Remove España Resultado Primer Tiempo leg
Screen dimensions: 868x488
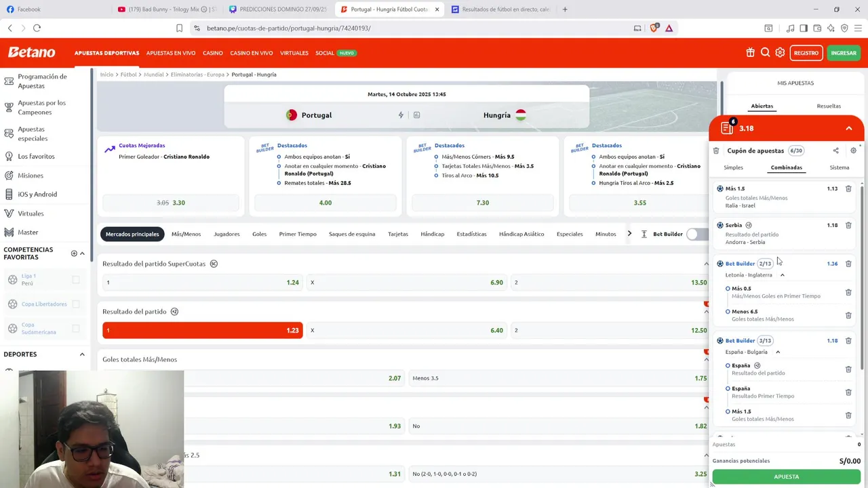pos(848,392)
